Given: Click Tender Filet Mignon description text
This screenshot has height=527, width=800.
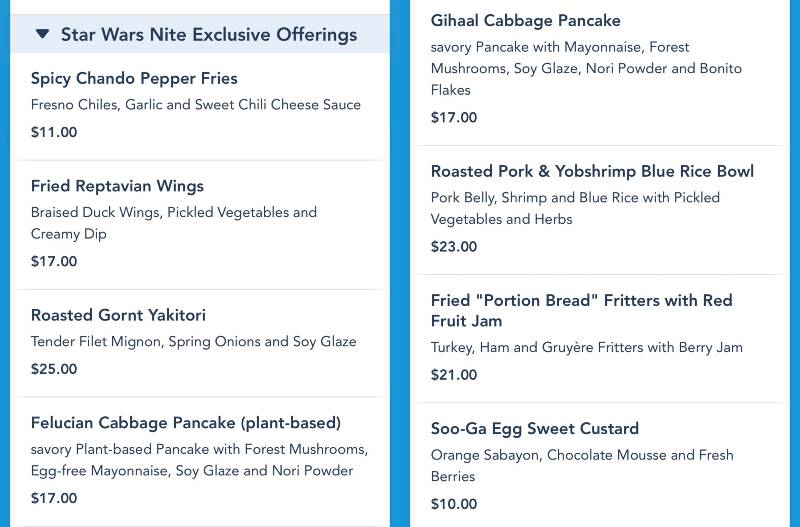Looking at the screenshot, I should click(194, 341).
